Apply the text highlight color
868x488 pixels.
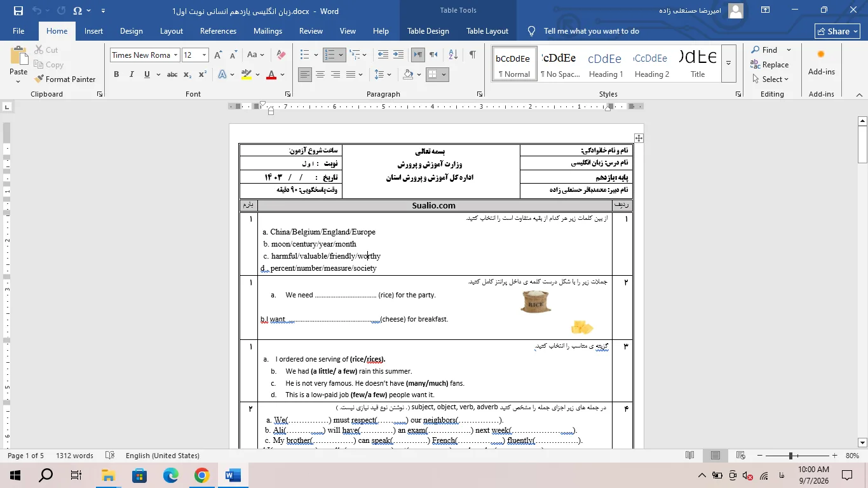coord(247,74)
